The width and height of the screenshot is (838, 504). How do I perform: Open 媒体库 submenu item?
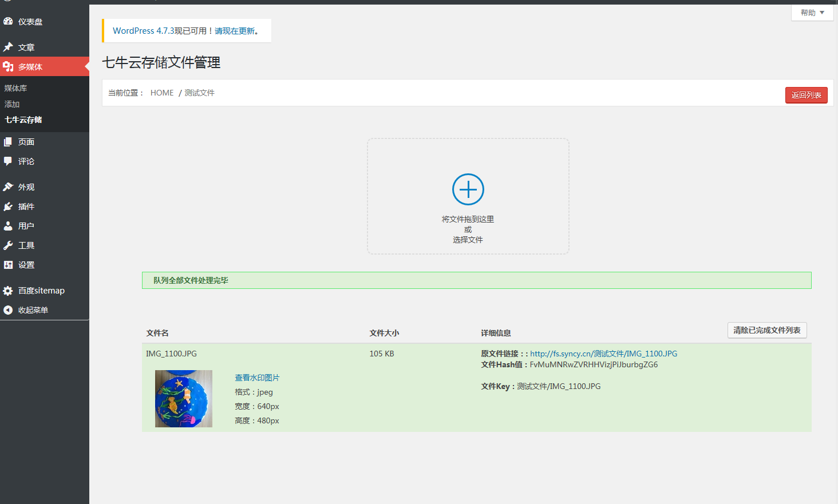pos(15,88)
